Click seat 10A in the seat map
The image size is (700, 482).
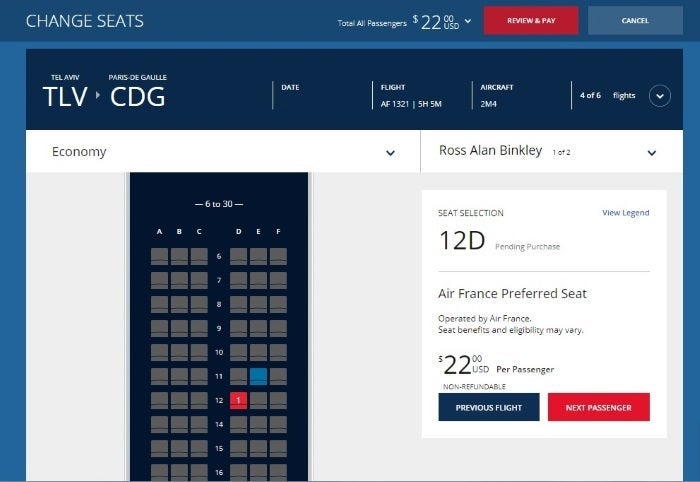(x=159, y=353)
